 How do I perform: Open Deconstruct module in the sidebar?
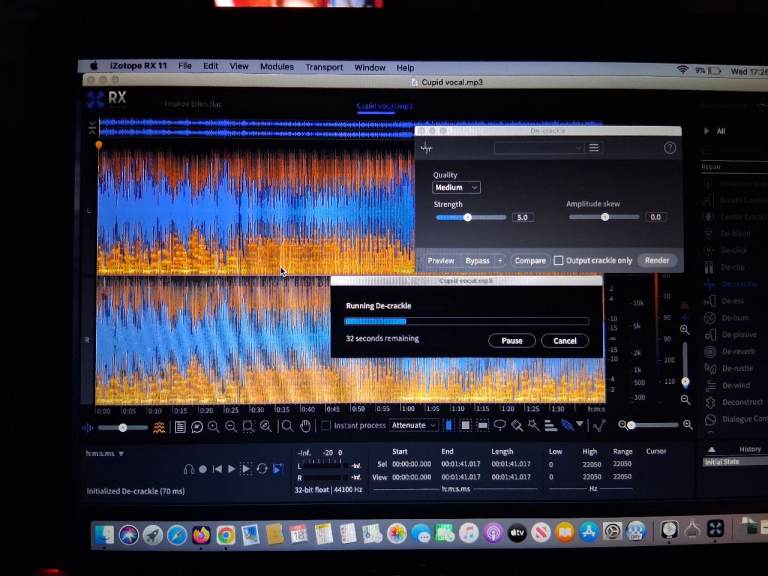742,402
